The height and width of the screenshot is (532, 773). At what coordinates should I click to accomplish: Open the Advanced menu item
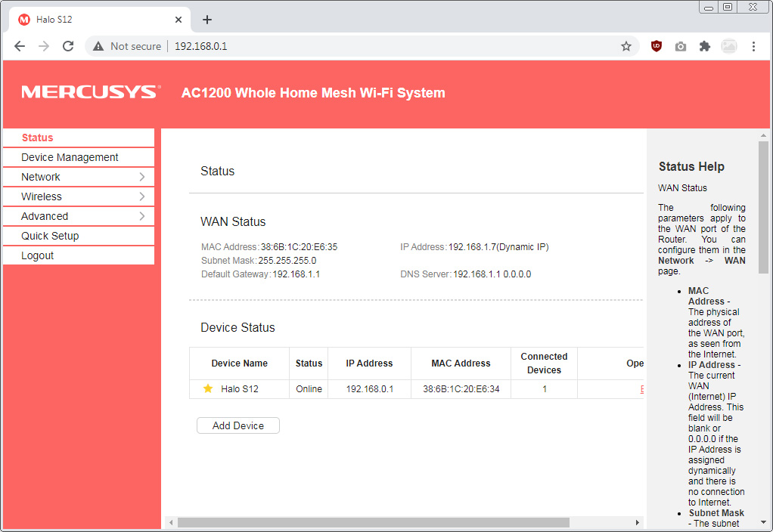click(x=79, y=216)
